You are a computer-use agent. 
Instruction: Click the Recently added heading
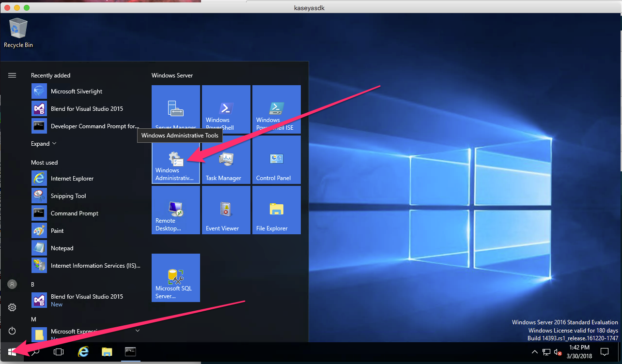coord(51,76)
